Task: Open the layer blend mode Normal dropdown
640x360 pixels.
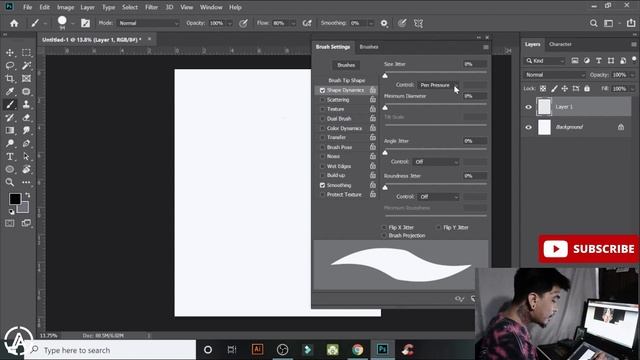Action: point(554,75)
